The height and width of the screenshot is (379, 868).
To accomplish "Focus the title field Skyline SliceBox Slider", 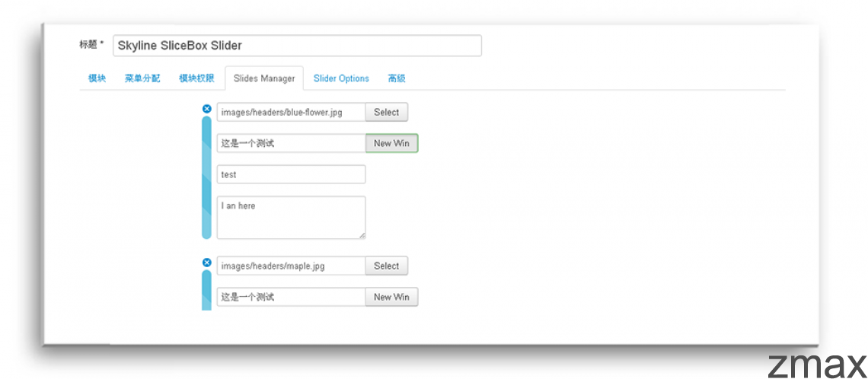I will pos(297,46).
